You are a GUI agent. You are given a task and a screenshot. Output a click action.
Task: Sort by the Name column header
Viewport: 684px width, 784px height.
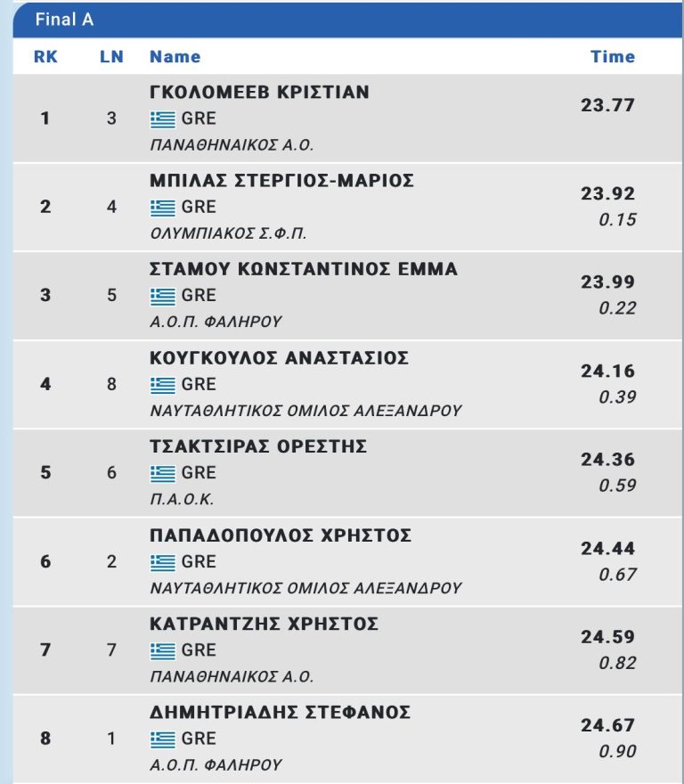(175, 57)
